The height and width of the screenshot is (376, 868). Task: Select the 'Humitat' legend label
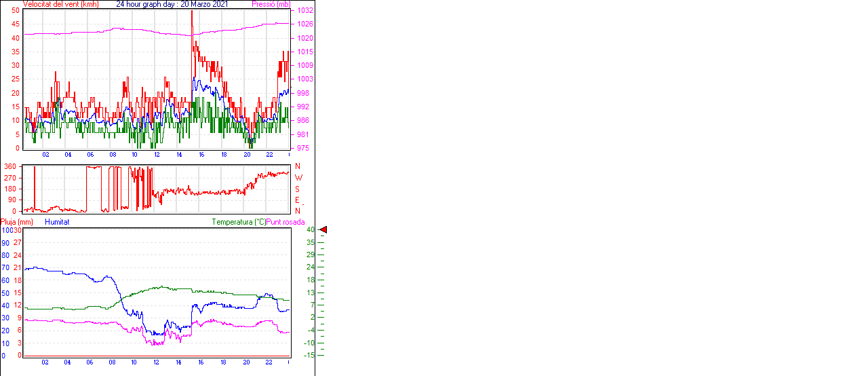click(57, 222)
